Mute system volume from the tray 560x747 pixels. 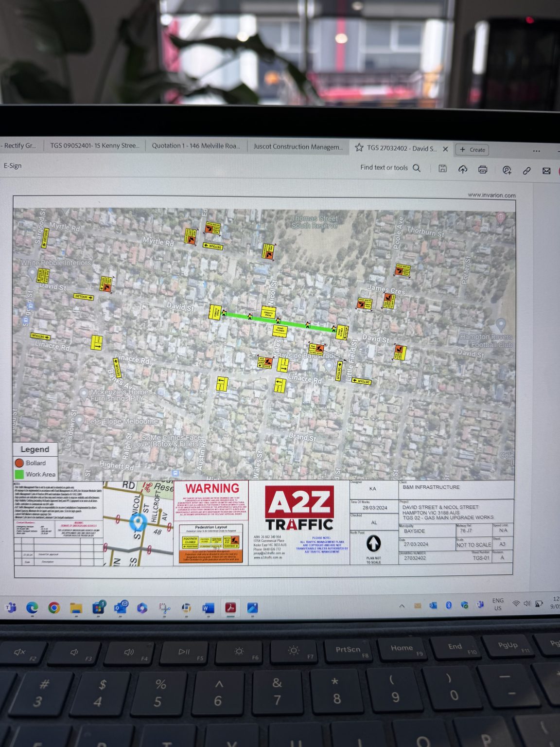pos(526,605)
